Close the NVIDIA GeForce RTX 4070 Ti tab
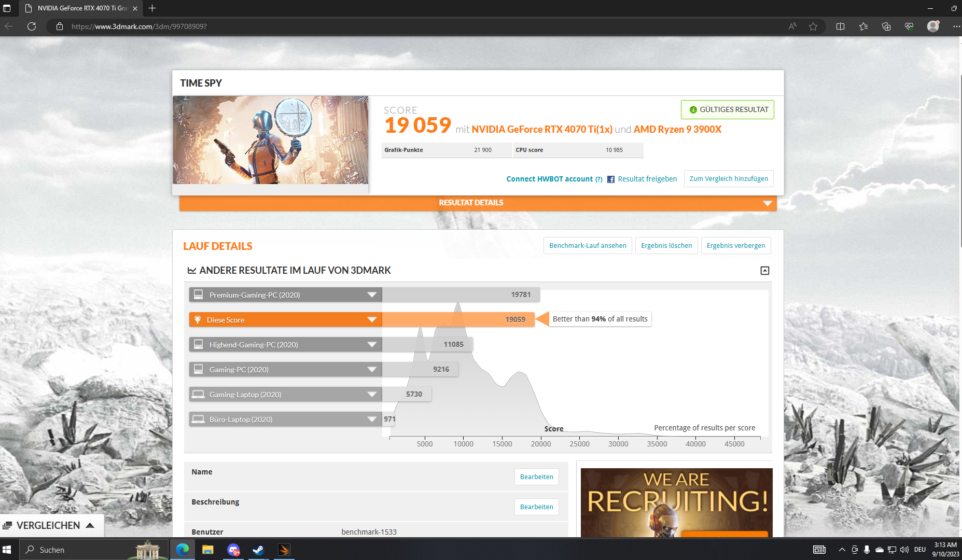 [135, 8]
